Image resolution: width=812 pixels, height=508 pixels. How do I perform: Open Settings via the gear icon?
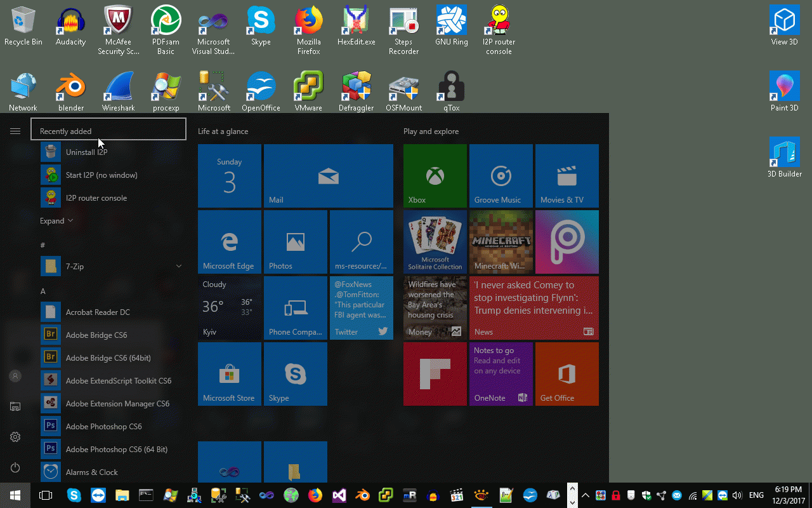15,437
